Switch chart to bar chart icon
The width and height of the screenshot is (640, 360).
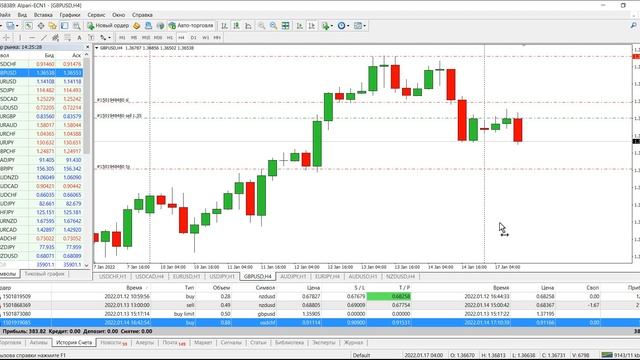224,26
